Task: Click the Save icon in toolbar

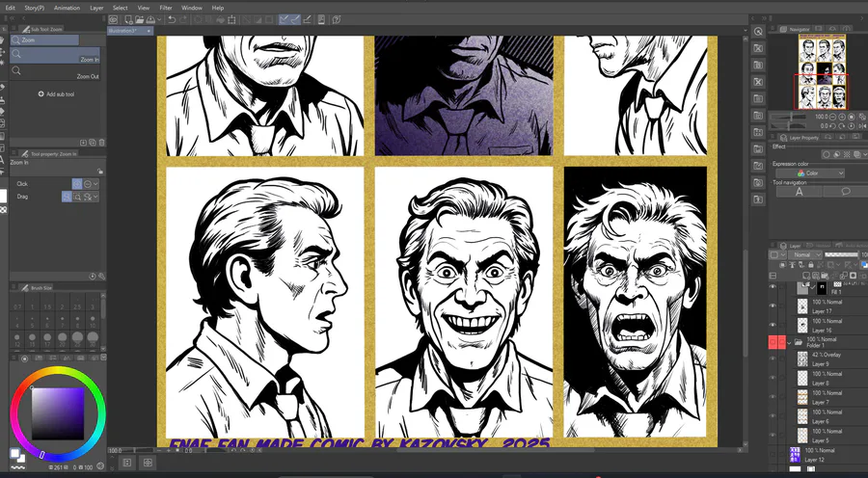Action: (x=150, y=20)
